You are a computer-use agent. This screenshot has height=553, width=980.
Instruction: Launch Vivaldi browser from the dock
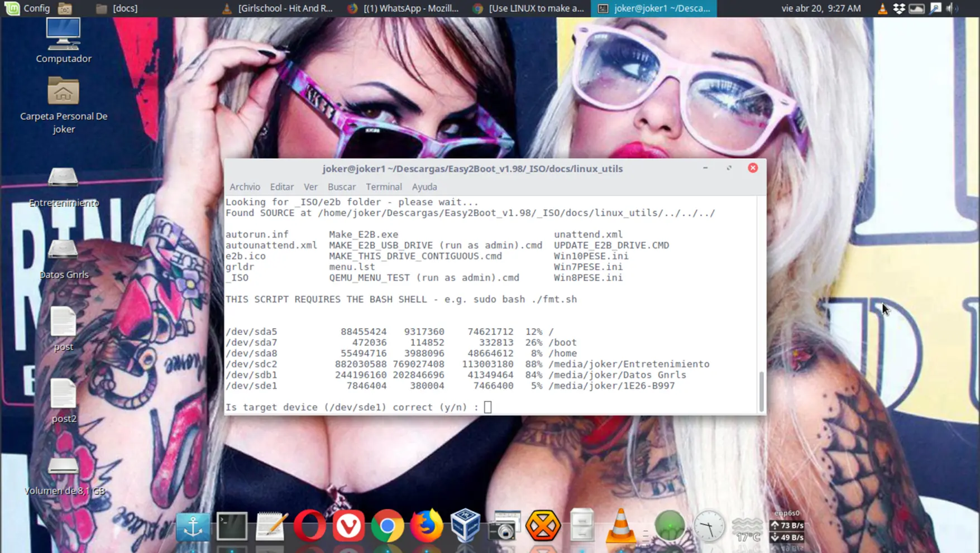click(x=348, y=526)
